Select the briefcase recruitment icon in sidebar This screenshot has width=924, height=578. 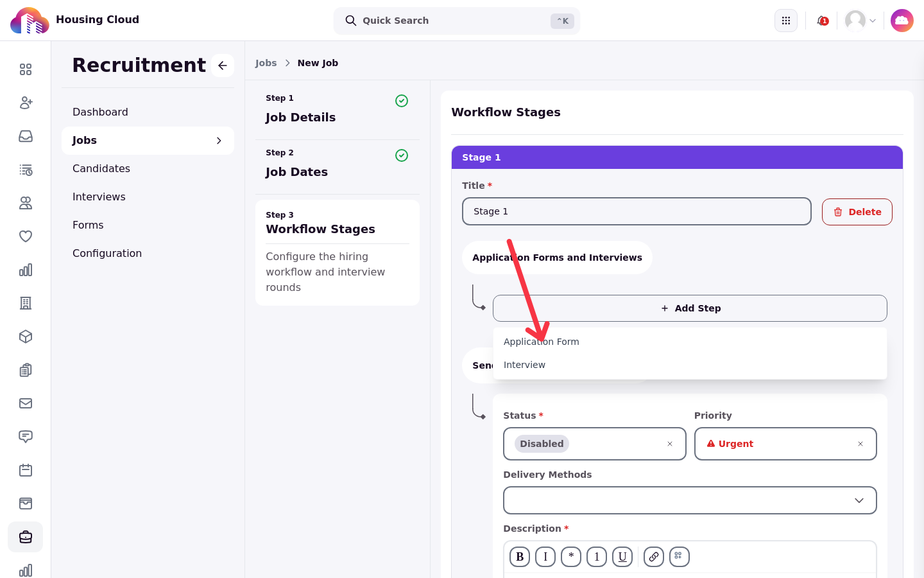[26, 537]
